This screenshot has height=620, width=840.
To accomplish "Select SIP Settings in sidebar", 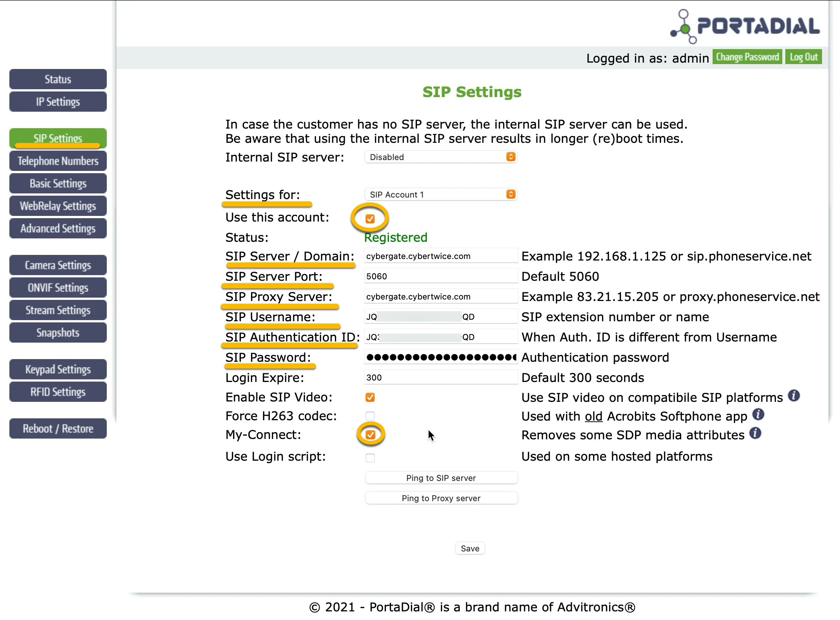I will [x=58, y=138].
